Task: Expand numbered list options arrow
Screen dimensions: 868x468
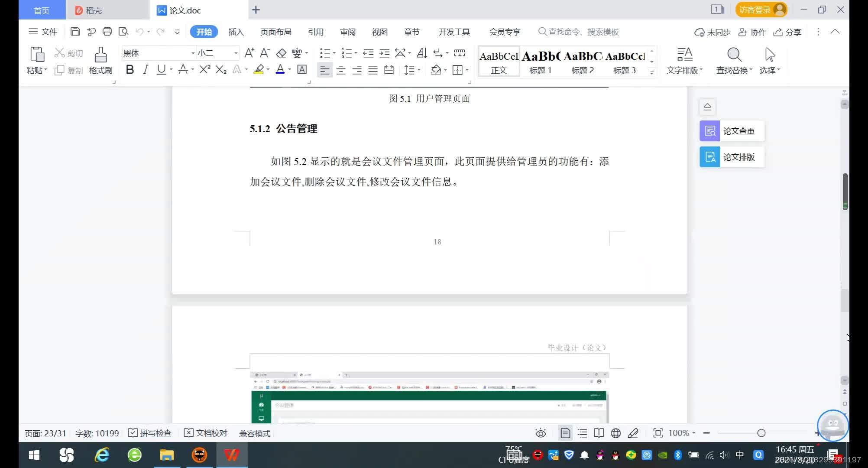Action: pos(356,53)
